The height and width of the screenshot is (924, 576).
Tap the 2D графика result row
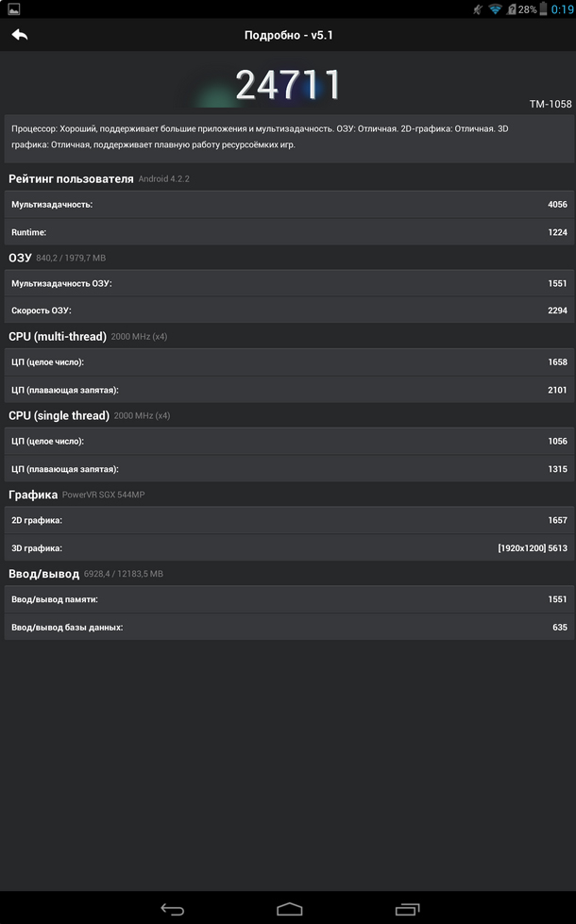288,520
